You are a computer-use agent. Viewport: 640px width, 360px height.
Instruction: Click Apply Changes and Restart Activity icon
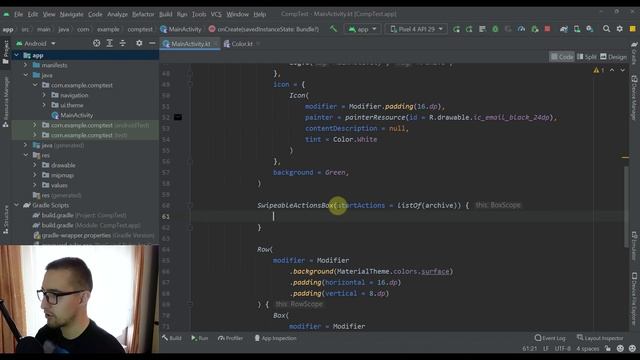point(456,29)
